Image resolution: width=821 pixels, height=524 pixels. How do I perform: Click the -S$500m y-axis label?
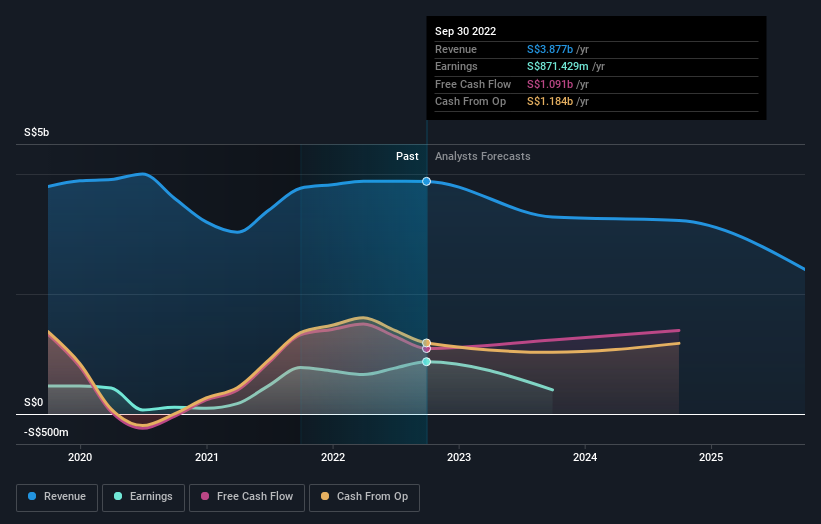pos(46,432)
